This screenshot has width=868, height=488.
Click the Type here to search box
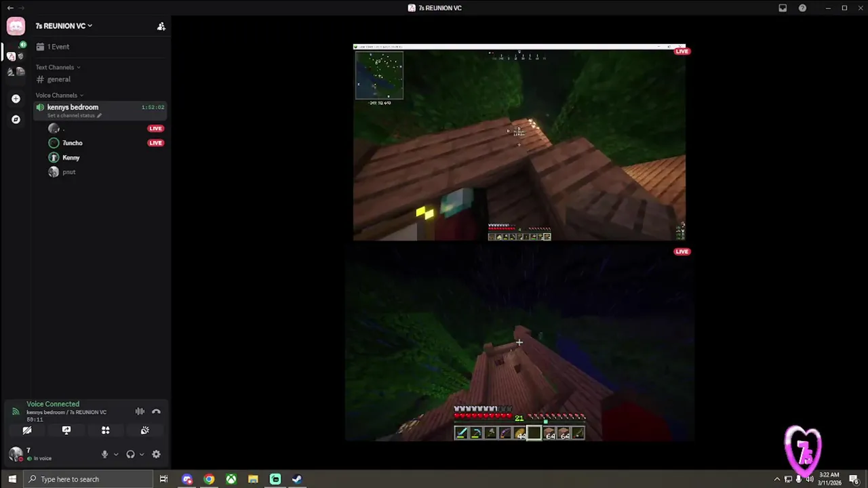click(x=88, y=479)
